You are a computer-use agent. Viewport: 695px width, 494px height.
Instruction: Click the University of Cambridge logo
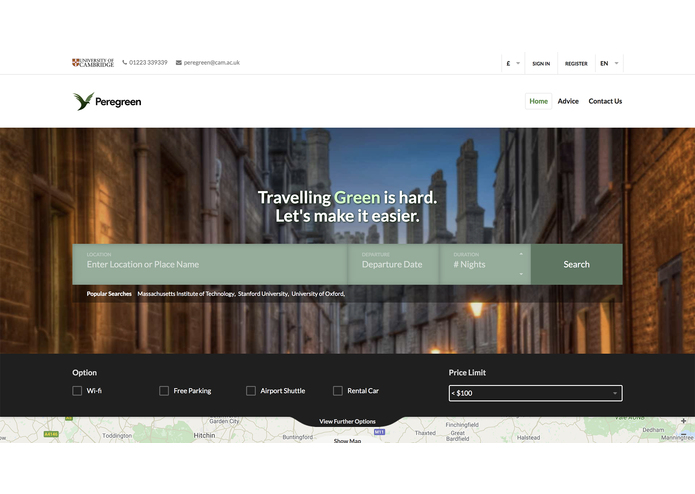click(93, 62)
